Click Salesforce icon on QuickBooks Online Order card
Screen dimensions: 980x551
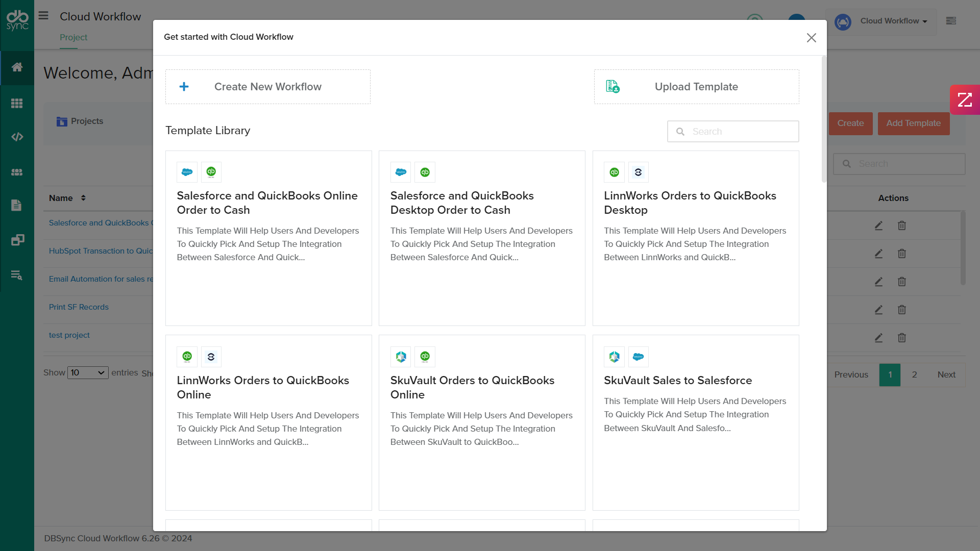point(187,172)
